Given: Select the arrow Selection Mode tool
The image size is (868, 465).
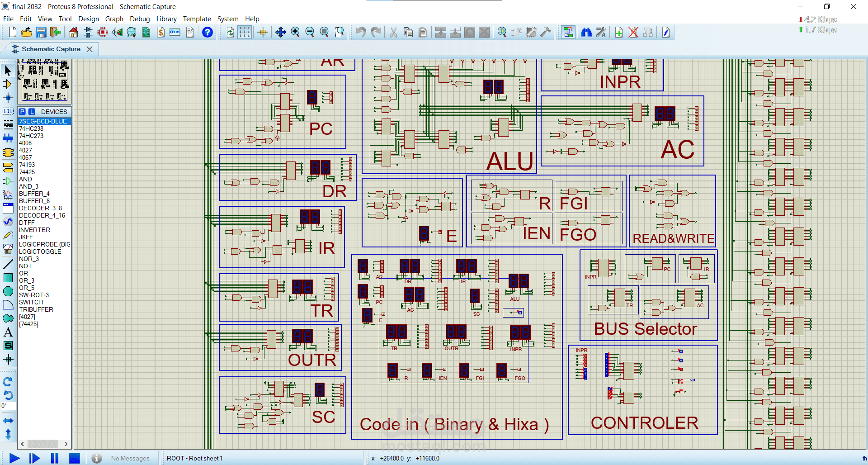Looking at the screenshot, I should click(8, 71).
